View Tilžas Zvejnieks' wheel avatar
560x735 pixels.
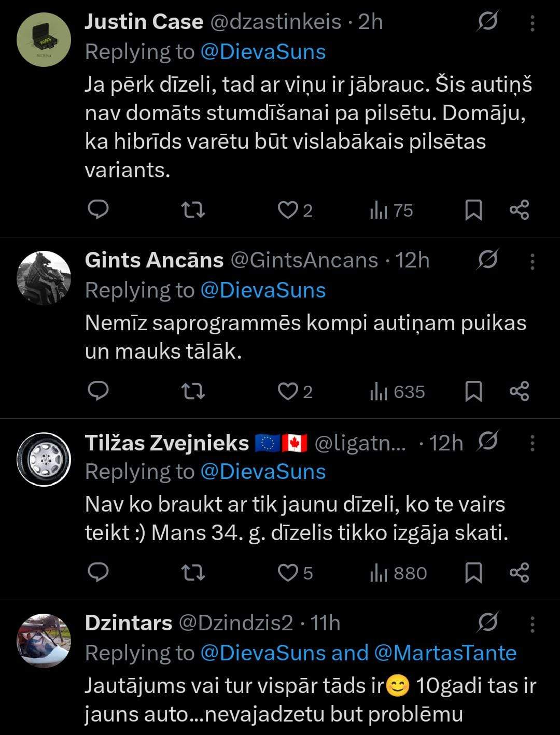44,459
